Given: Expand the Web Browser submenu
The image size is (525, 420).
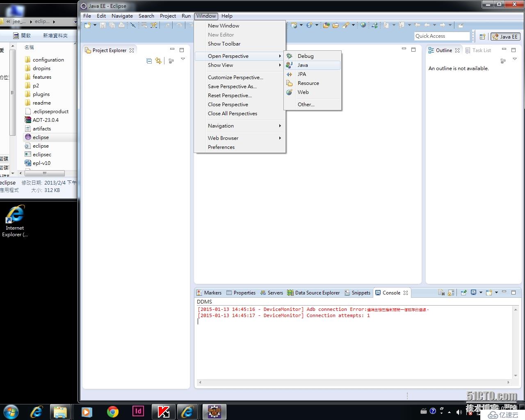Looking at the screenshot, I should (240, 138).
